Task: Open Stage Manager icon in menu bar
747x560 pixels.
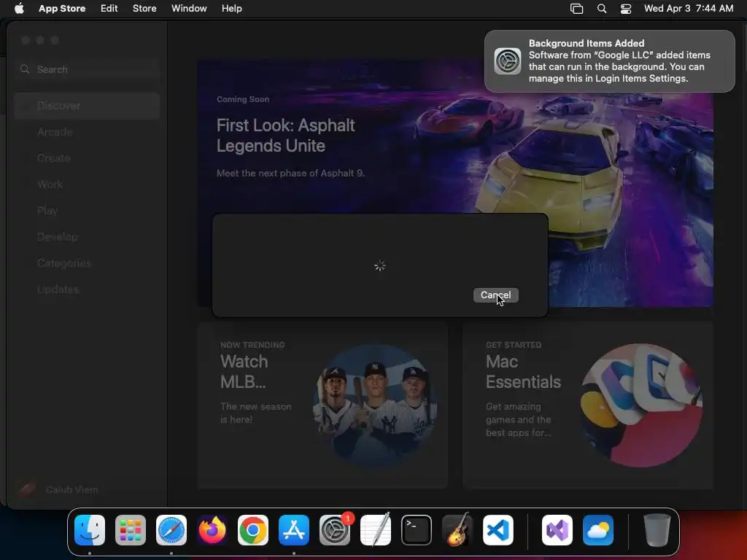Action: [x=576, y=9]
